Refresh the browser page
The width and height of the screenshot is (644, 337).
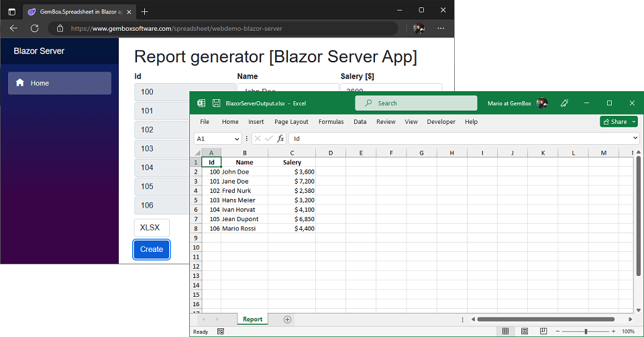point(35,29)
